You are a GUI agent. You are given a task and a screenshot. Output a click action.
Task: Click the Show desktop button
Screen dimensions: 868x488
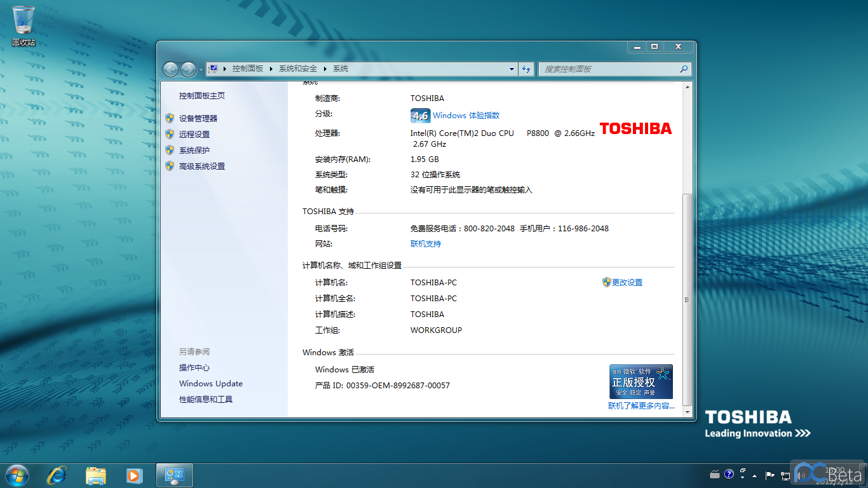coord(864,475)
